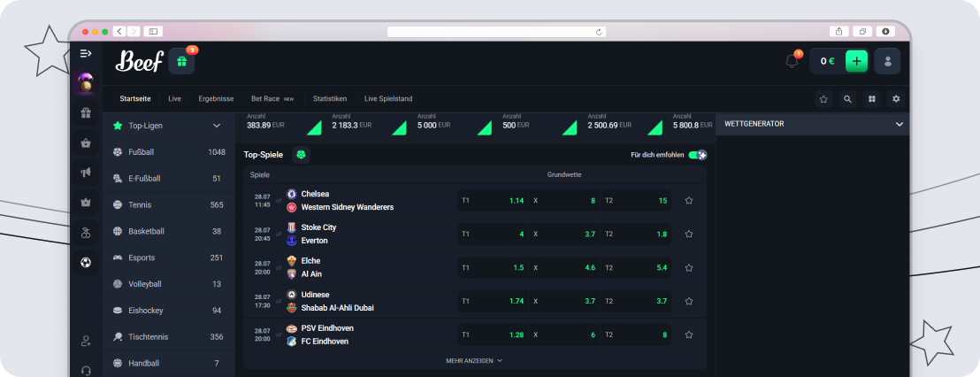This screenshot has height=377, width=980.
Task: Click the green clover icon beside Top-Spiele
Action: pyautogui.click(x=302, y=154)
